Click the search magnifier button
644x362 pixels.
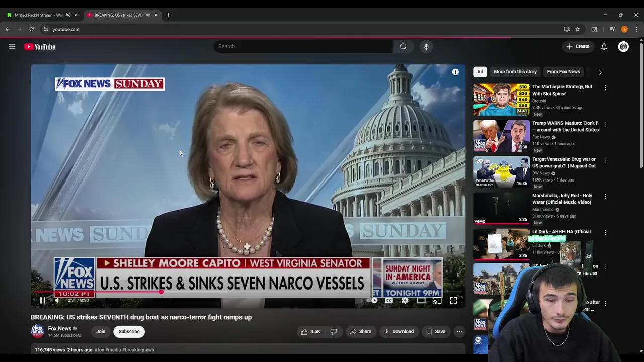(403, 47)
